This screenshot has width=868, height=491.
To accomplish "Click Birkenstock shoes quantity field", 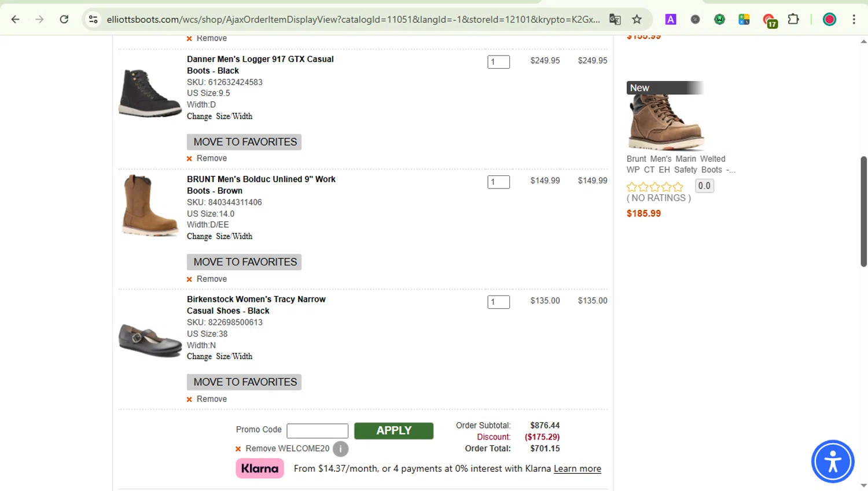I will pyautogui.click(x=498, y=302).
